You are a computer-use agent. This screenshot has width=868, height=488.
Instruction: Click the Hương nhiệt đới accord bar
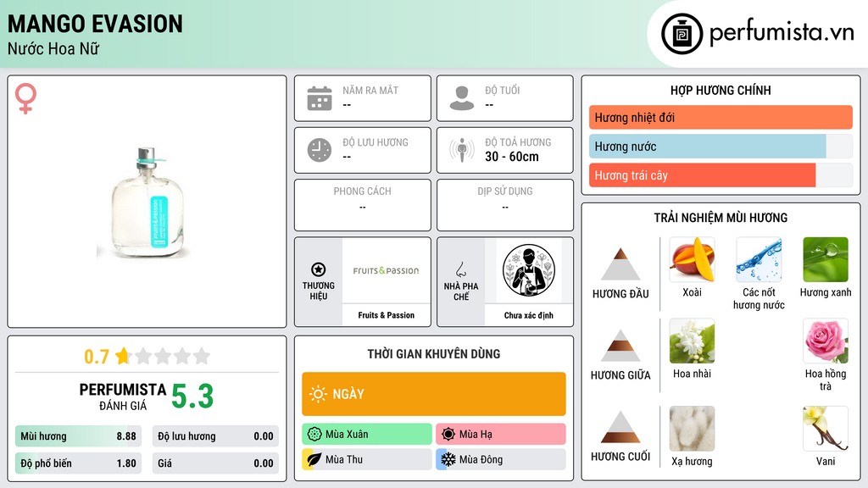(x=721, y=117)
